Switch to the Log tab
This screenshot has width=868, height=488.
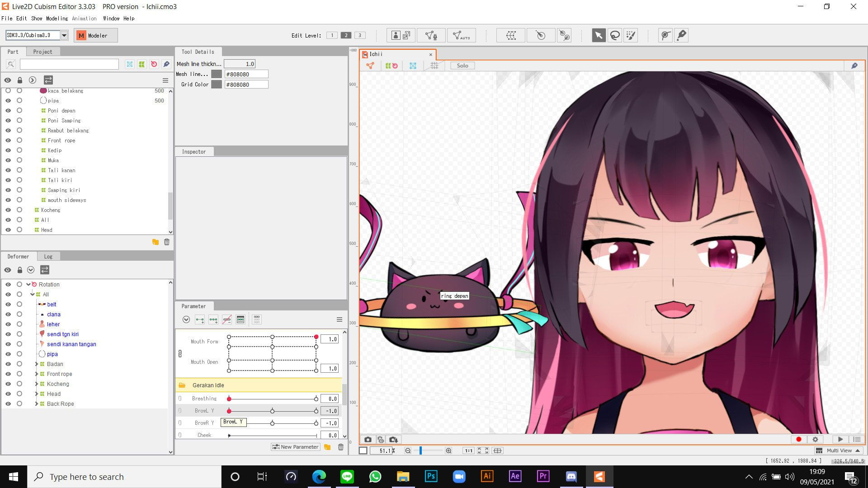coord(48,257)
